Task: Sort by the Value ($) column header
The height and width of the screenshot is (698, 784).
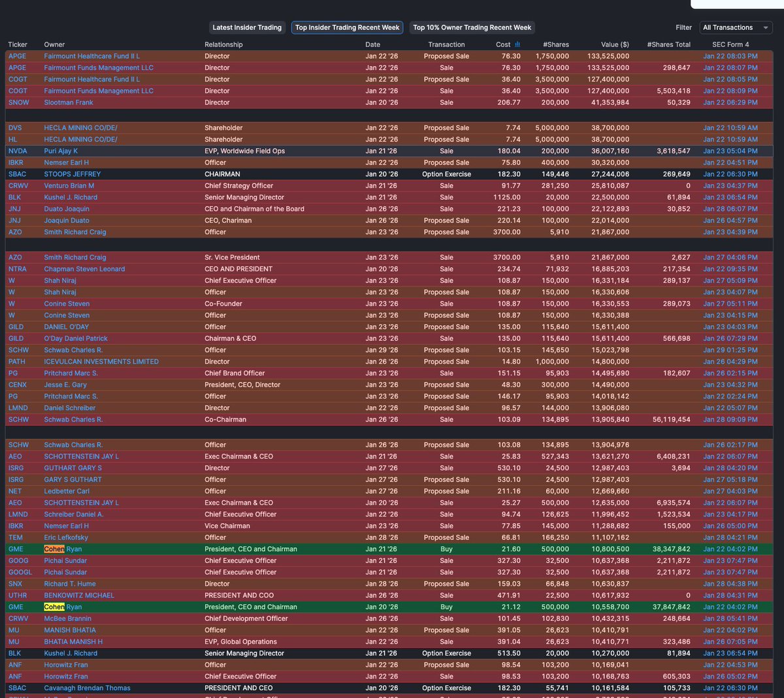Action: tap(615, 44)
